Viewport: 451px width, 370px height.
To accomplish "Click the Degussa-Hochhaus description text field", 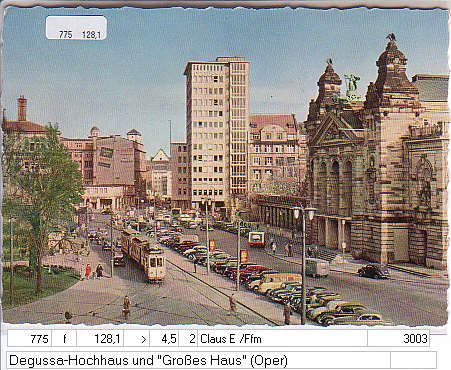I will [x=198, y=360].
